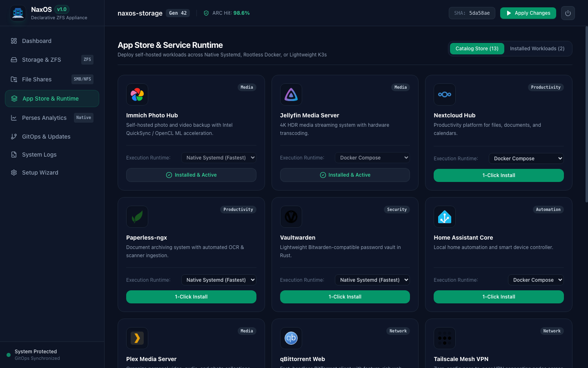The width and height of the screenshot is (588, 368).
Task: Click the Setup Wizard gear icon
Action: (x=14, y=173)
